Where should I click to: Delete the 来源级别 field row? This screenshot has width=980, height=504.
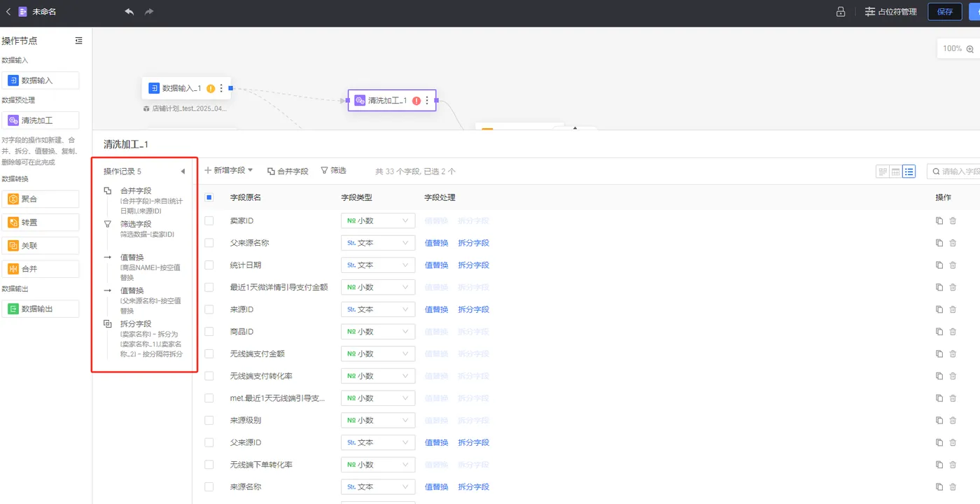[953, 421]
